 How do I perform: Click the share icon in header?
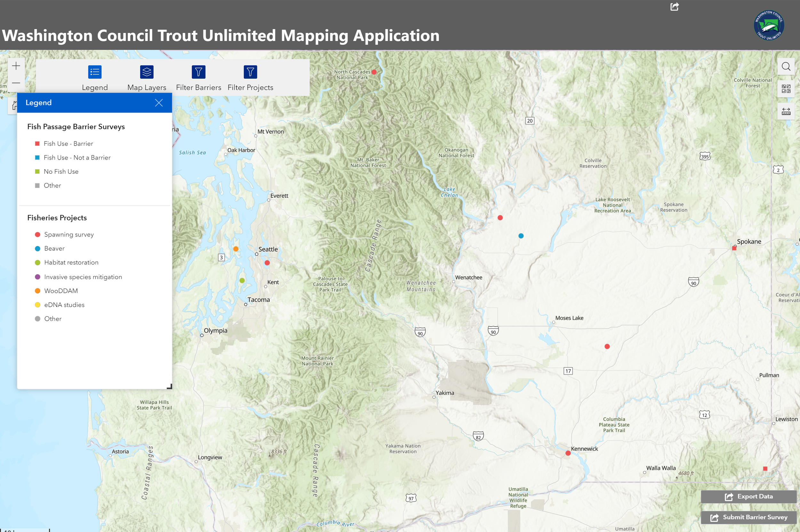pos(675,7)
